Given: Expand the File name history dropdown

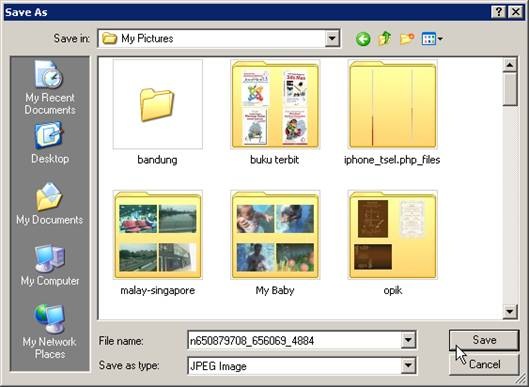Looking at the screenshot, I should [x=408, y=340].
